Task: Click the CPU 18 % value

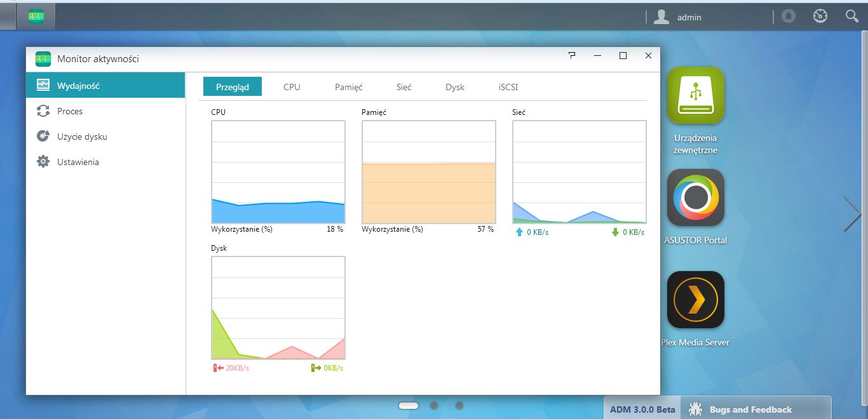Action: click(335, 229)
